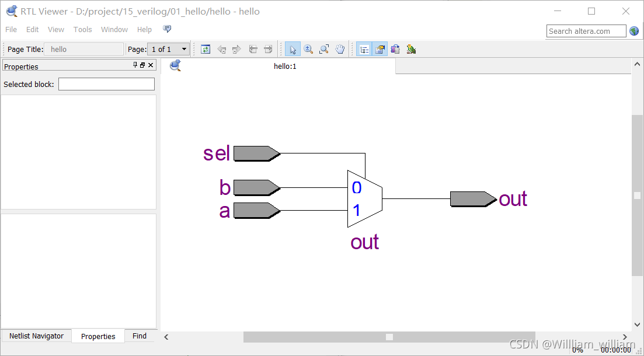Click the 'out' label under the mux

coord(365,242)
